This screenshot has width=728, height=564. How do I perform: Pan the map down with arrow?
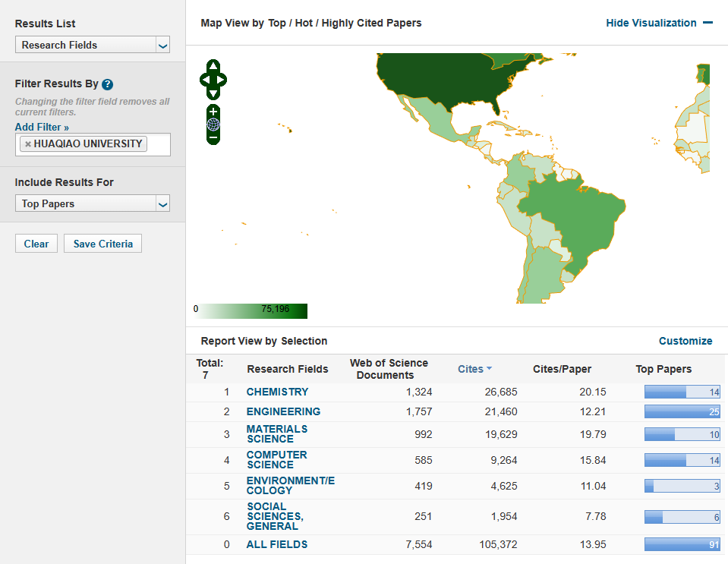(x=213, y=93)
